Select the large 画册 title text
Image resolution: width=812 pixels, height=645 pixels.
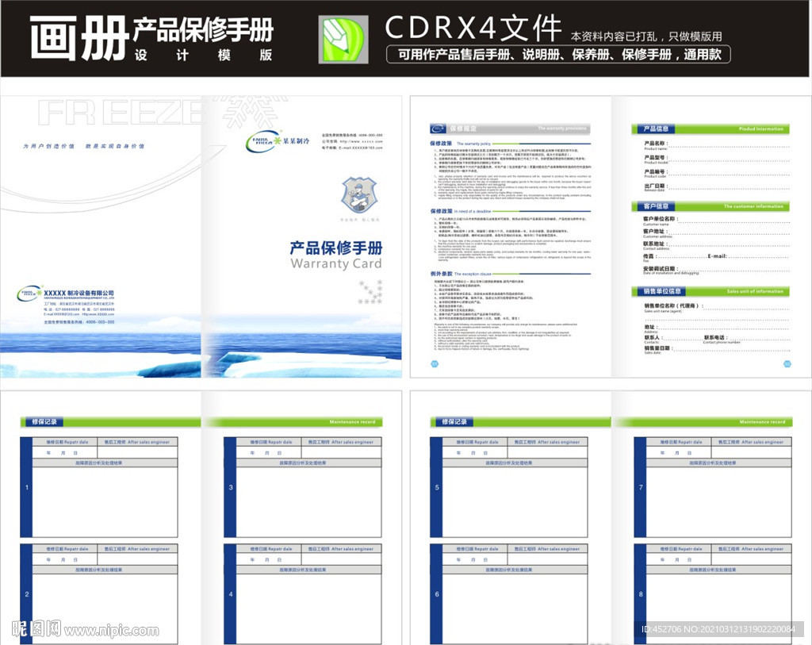79,38
